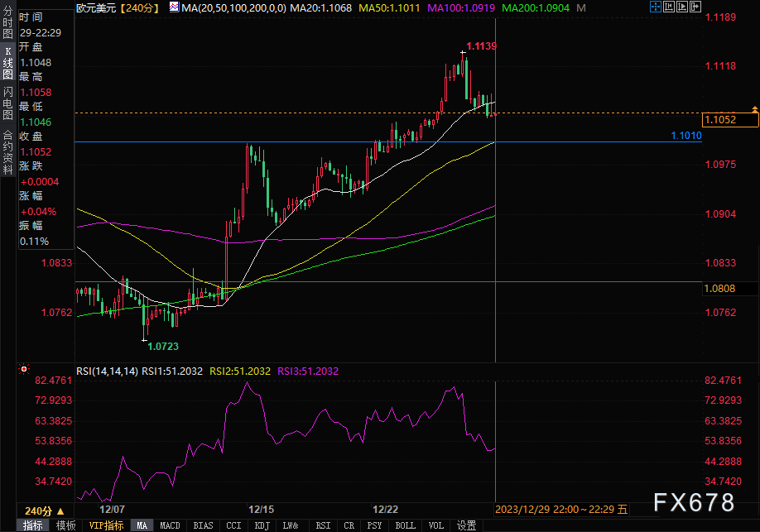The height and width of the screenshot is (532, 760).
Task: Select the VIP指标 tab
Action: [106, 525]
